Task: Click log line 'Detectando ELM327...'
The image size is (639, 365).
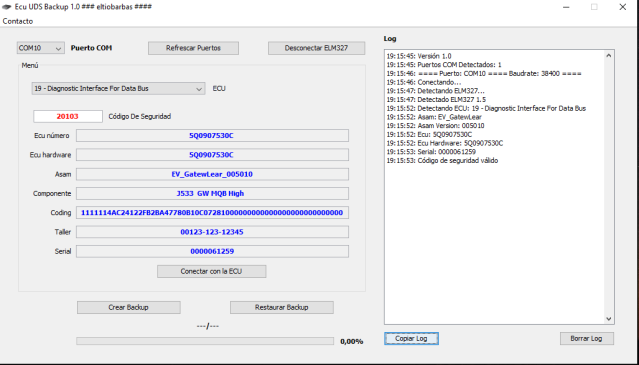Action: point(436,91)
